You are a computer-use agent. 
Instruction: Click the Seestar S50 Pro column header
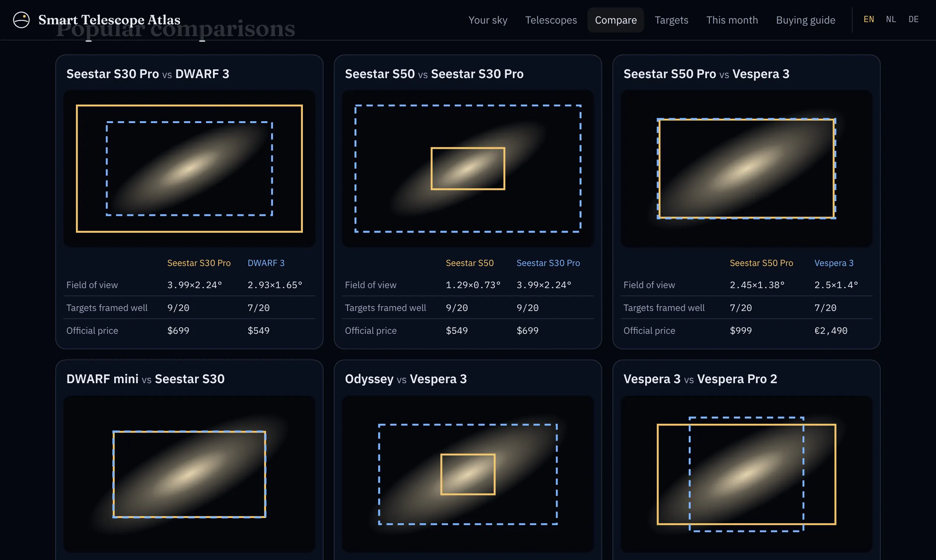761,263
